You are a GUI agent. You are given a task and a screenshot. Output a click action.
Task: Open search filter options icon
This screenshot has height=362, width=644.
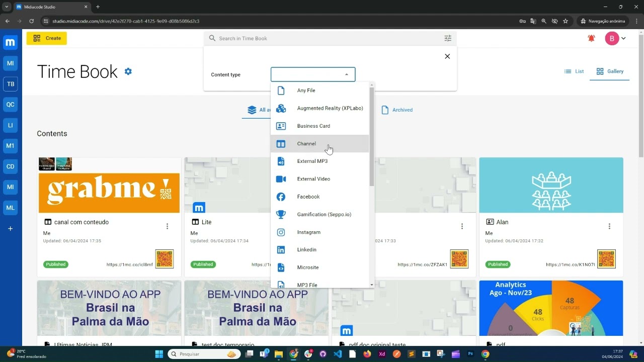tap(448, 38)
